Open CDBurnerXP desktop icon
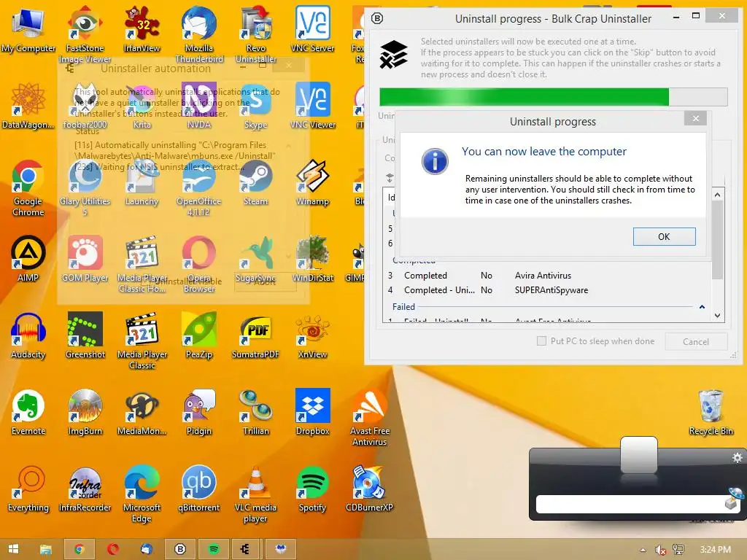 coord(370,489)
